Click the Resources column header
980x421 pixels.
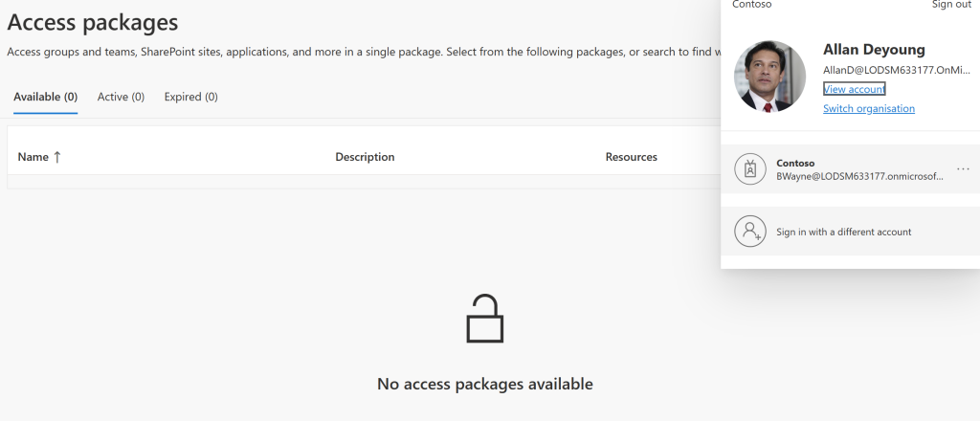coord(631,157)
